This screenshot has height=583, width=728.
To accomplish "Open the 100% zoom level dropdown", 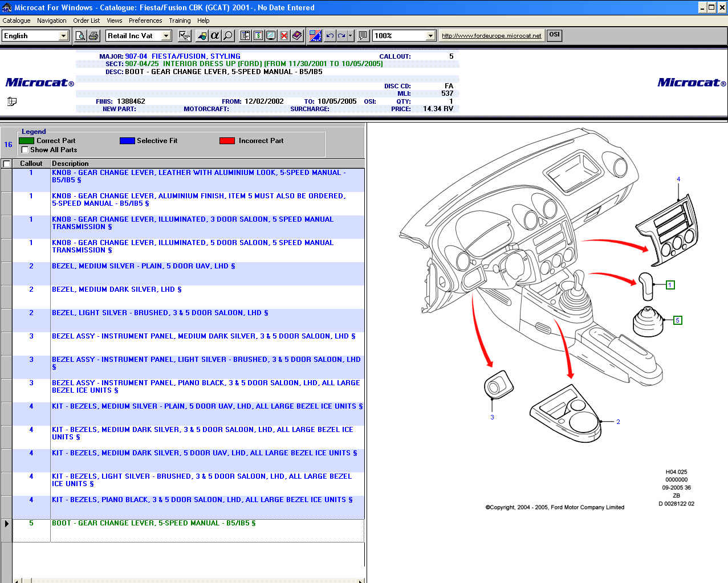I will click(x=430, y=36).
